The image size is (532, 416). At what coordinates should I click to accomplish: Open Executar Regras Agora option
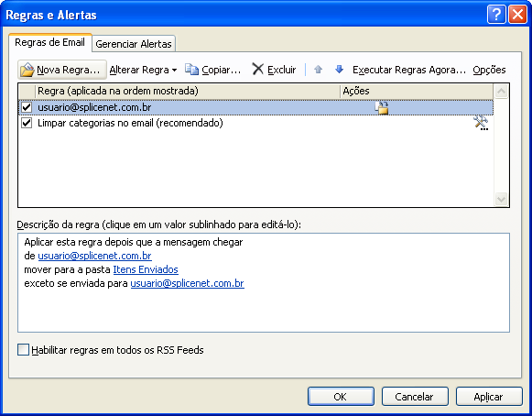coord(409,70)
